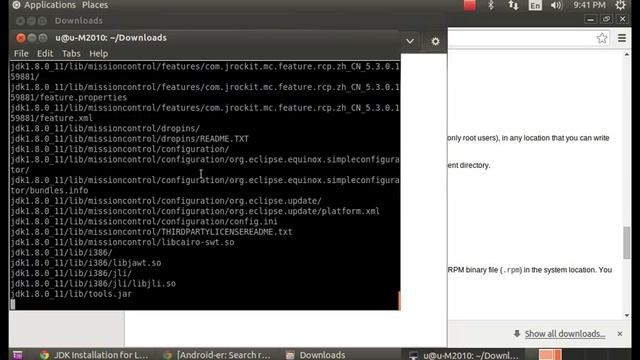Click the terminal line ending with README.TXT
The image size is (640, 360).
click(129, 139)
